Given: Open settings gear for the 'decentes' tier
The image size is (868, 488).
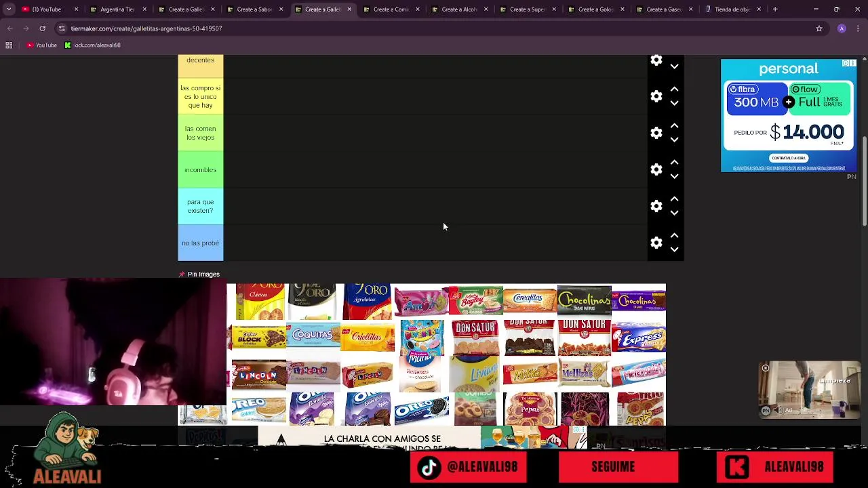Looking at the screenshot, I should pos(656,60).
